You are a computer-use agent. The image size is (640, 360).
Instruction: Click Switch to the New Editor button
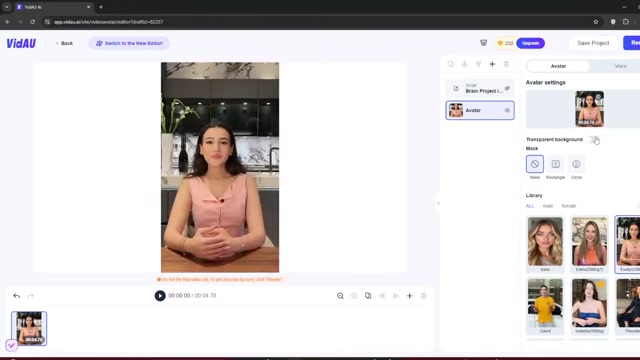pyautogui.click(x=129, y=43)
